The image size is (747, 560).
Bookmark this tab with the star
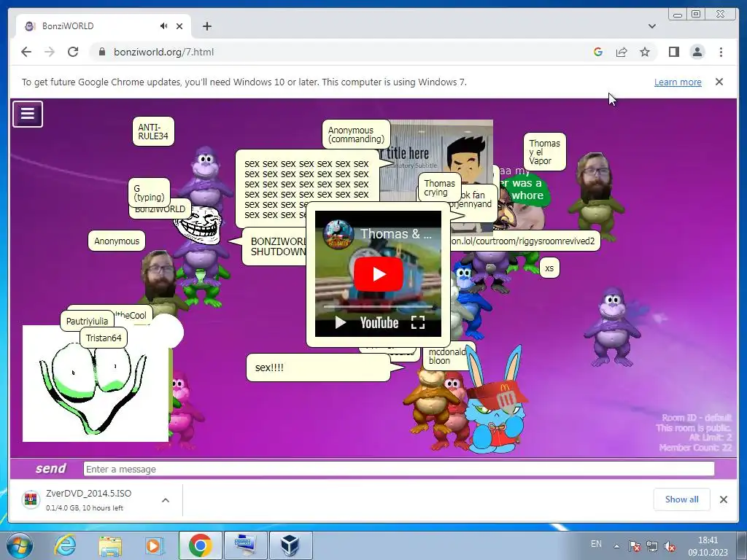click(645, 52)
